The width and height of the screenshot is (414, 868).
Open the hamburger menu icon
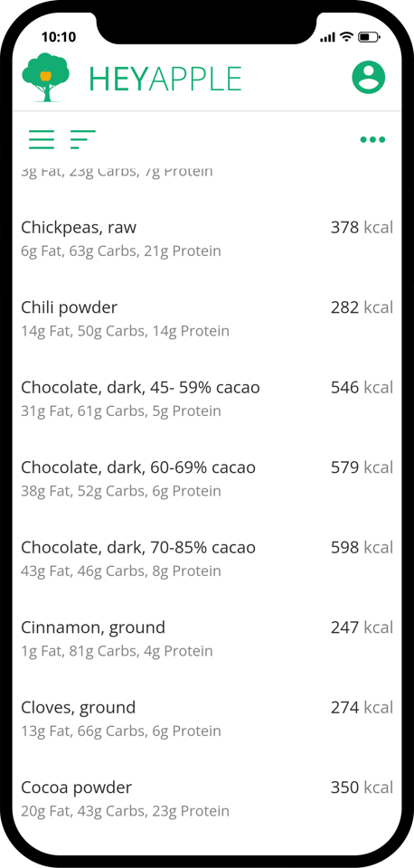point(42,139)
